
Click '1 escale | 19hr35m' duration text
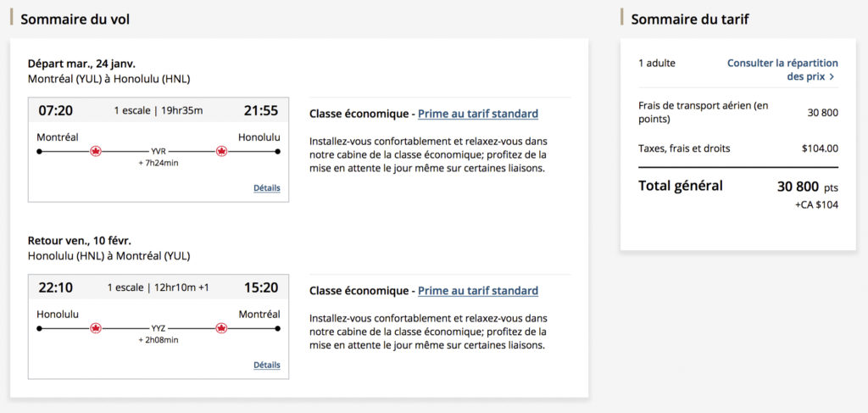pos(159,110)
